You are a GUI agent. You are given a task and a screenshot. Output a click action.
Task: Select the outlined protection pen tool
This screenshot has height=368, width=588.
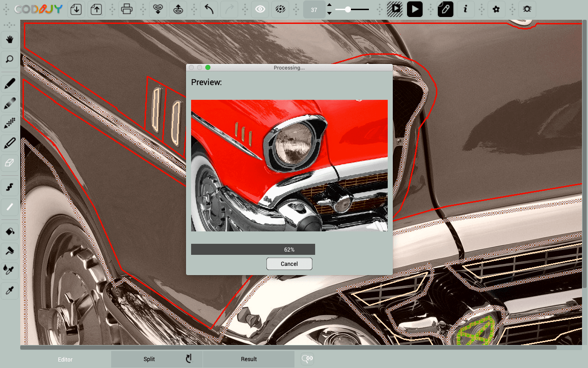click(10, 143)
